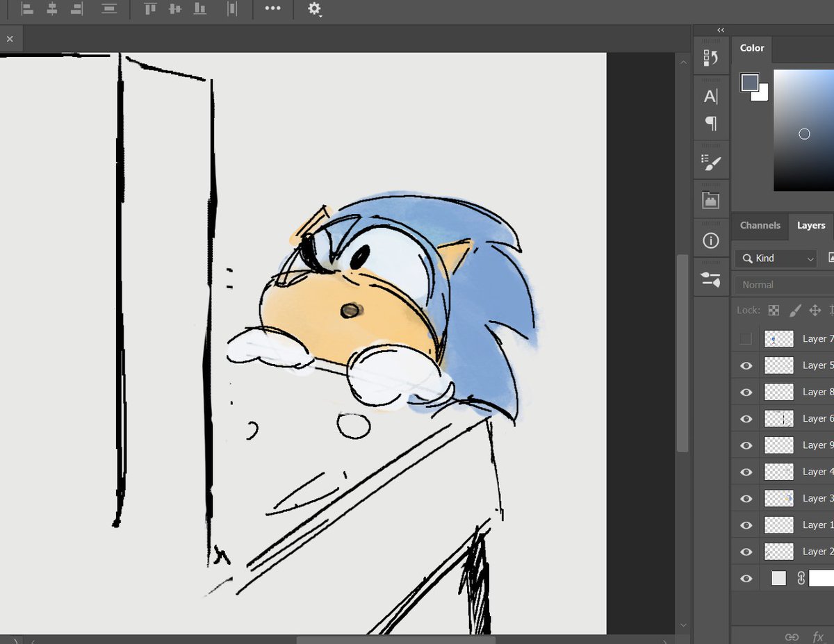Expand panels with double-arrow icon

(721, 30)
